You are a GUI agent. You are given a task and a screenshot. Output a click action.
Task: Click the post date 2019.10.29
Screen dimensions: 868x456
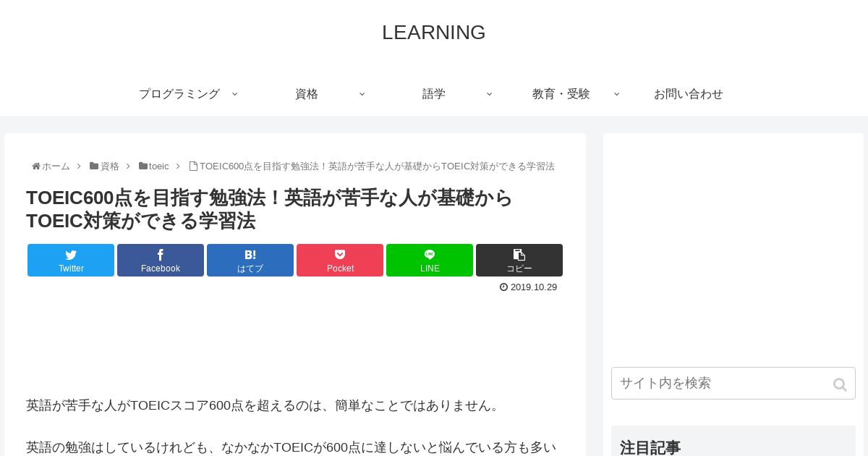[x=534, y=287]
